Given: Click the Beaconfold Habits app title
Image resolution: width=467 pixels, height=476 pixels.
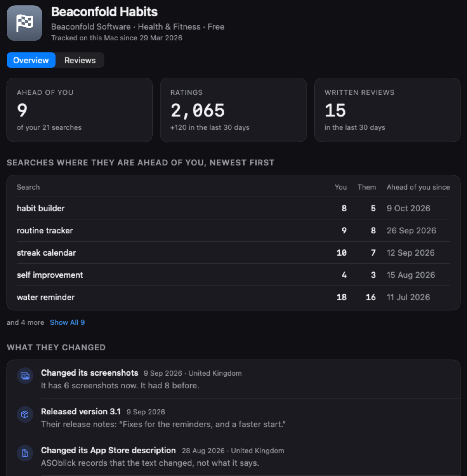Looking at the screenshot, I should pyautogui.click(x=104, y=12).
